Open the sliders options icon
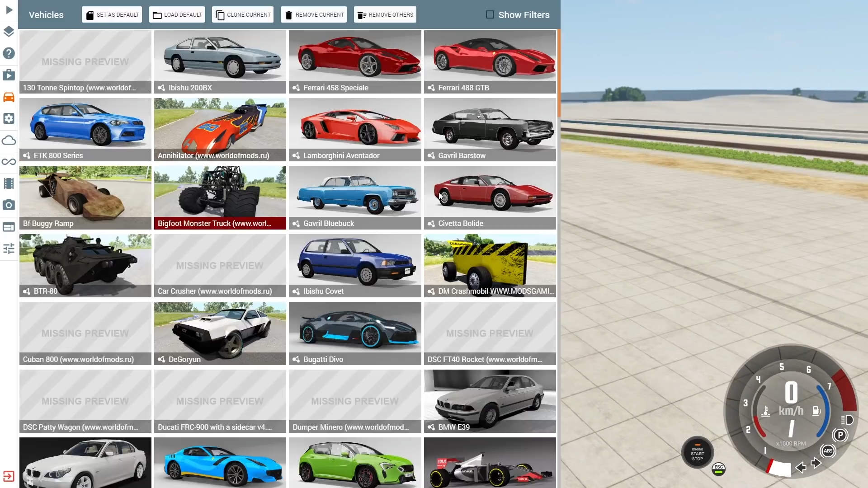868x488 pixels. (9, 249)
